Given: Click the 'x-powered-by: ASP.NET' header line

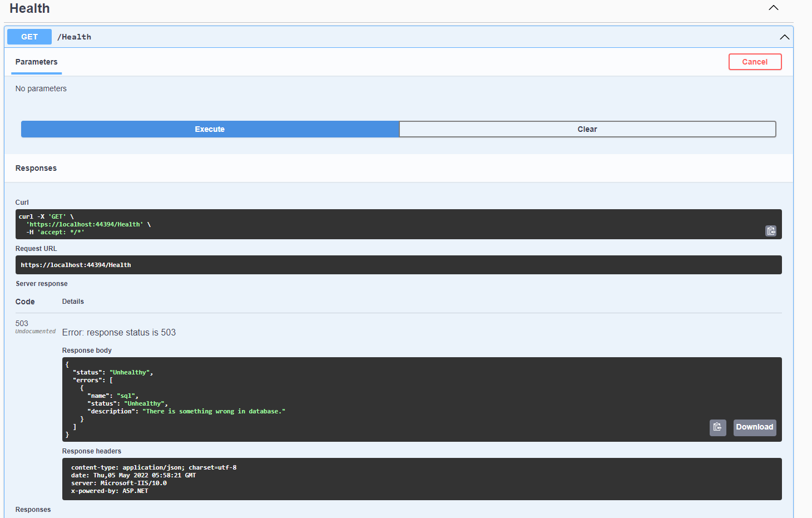Looking at the screenshot, I should [x=110, y=491].
